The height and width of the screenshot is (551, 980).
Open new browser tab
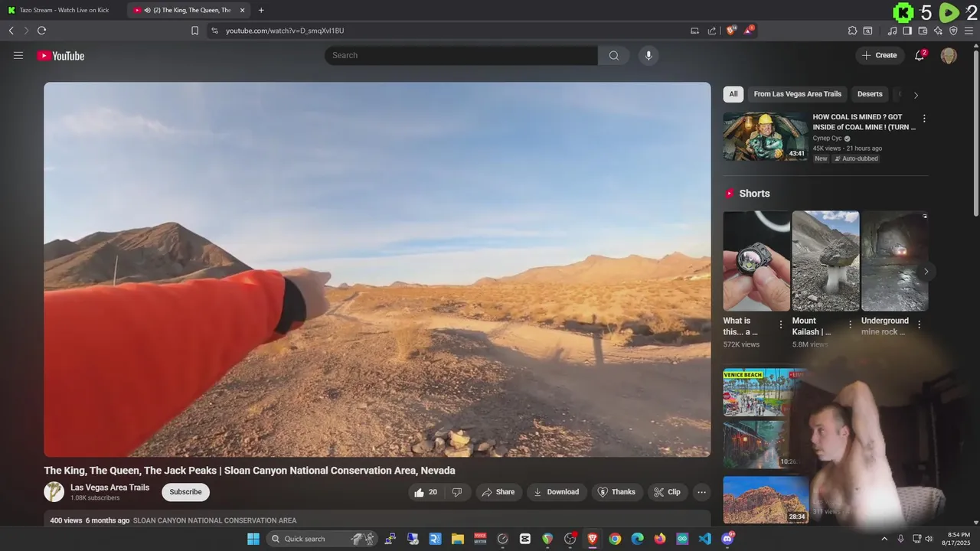click(261, 10)
